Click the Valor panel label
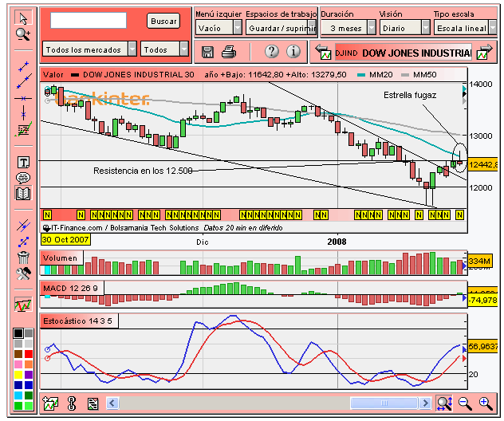 coord(53,75)
